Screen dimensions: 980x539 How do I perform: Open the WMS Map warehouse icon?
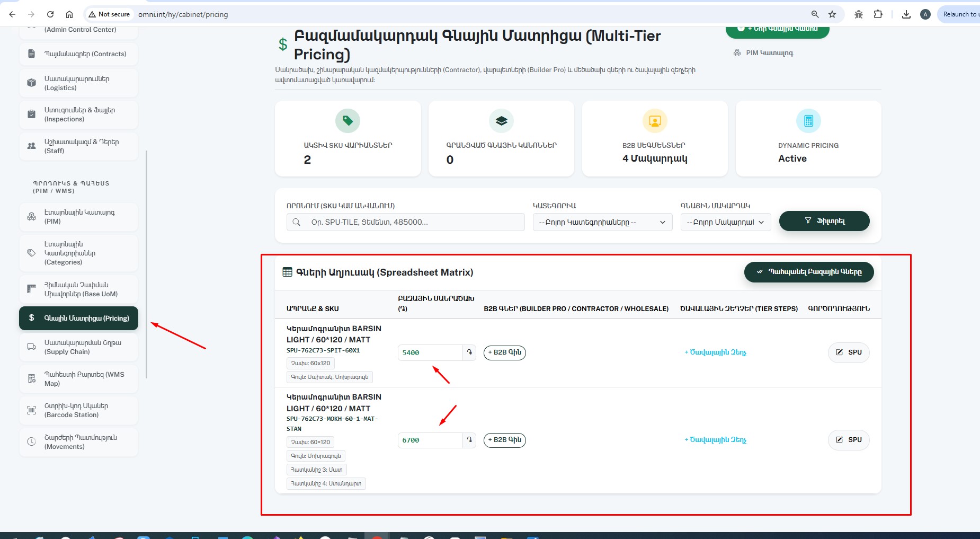point(32,379)
